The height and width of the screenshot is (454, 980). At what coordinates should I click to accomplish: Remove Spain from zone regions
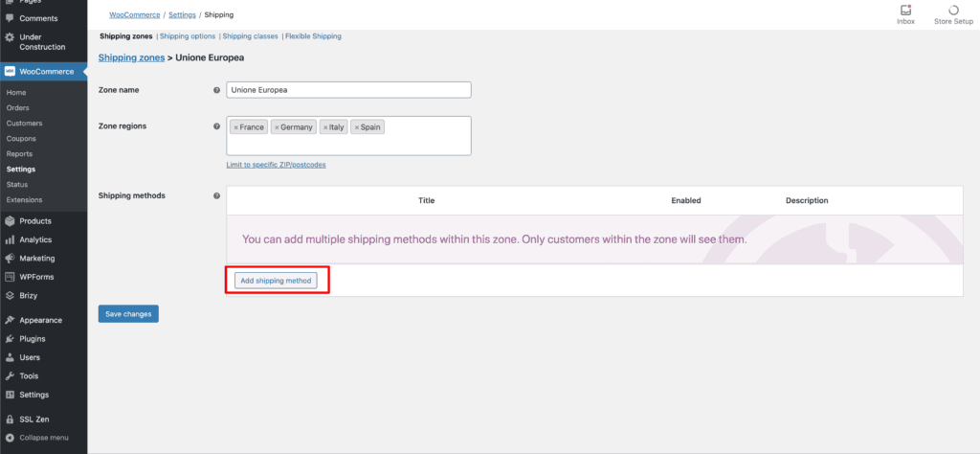[357, 127]
